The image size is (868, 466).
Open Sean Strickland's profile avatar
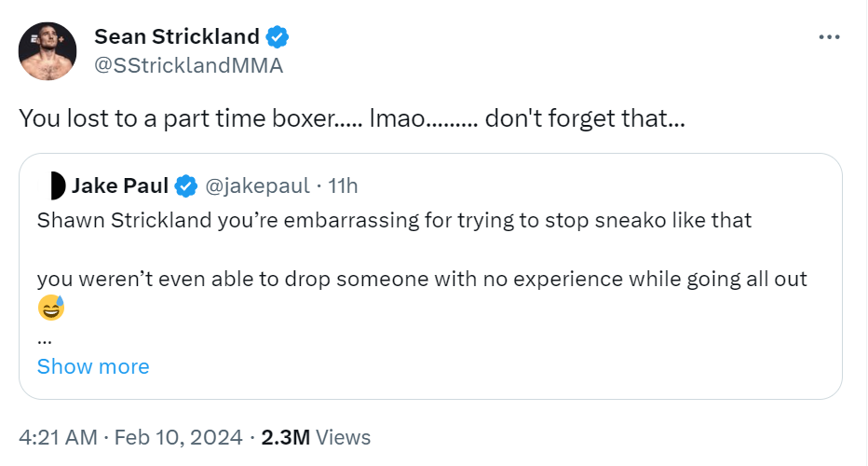pyautogui.click(x=47, y=51)
